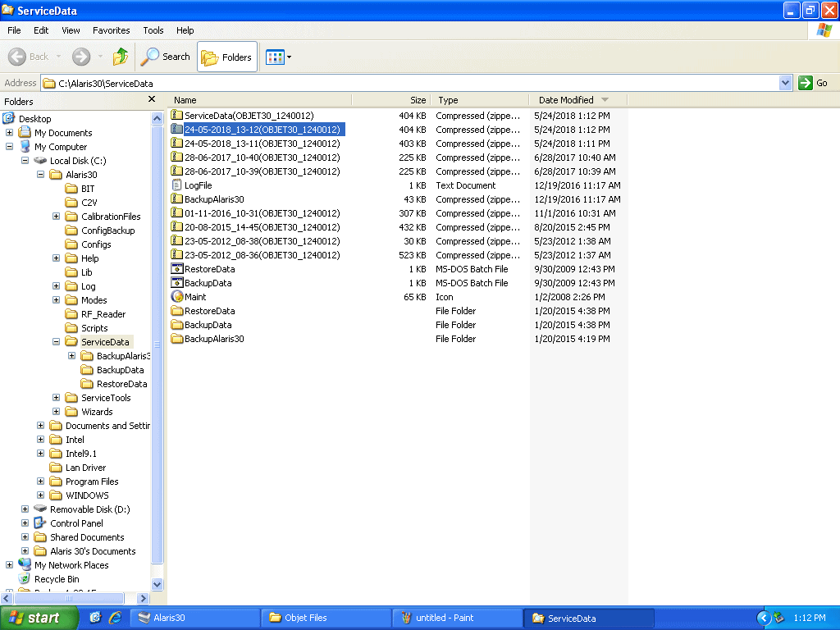This screenshot has width=840, height=630.
Task: Collapse the ServiceData tree node
Action: tap(56, 341)
